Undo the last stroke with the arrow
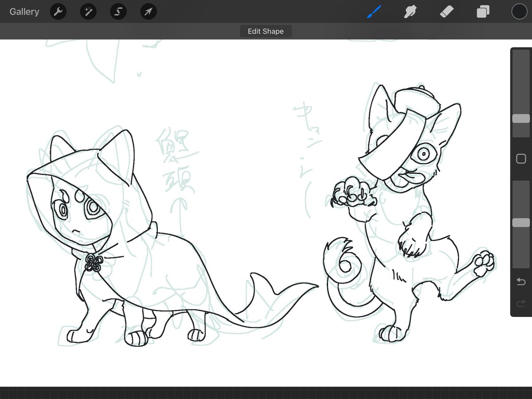The height and width of the screenshot is (399, 532). click(x=521, y=282)
